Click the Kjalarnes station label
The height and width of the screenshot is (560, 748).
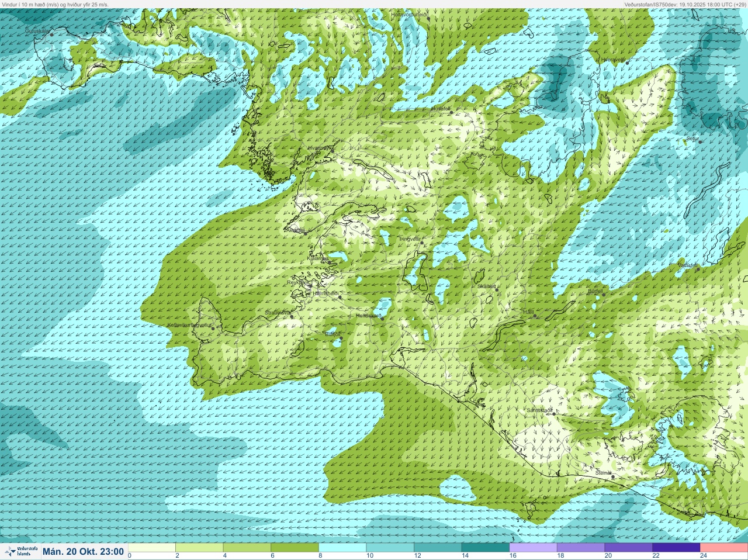pos(317,258)
